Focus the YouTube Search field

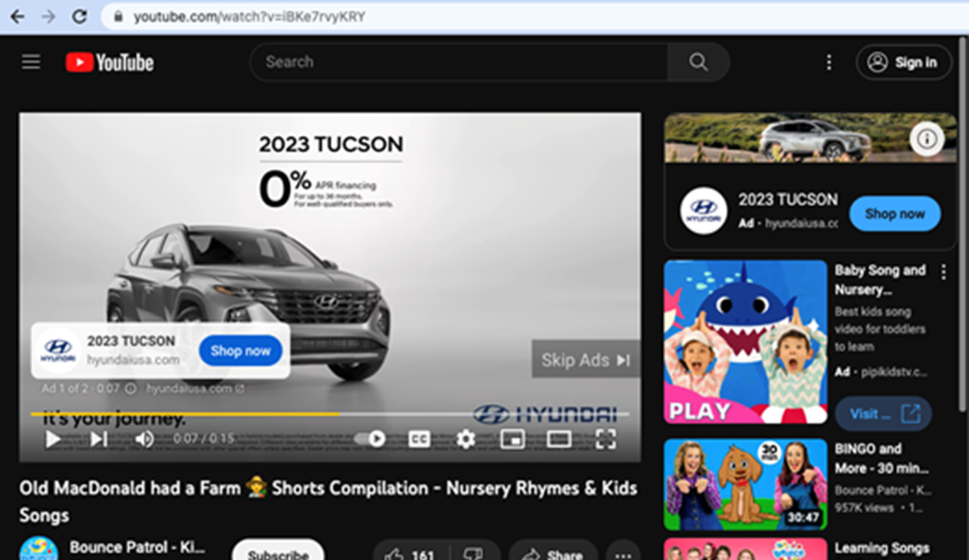click(459, 62)
